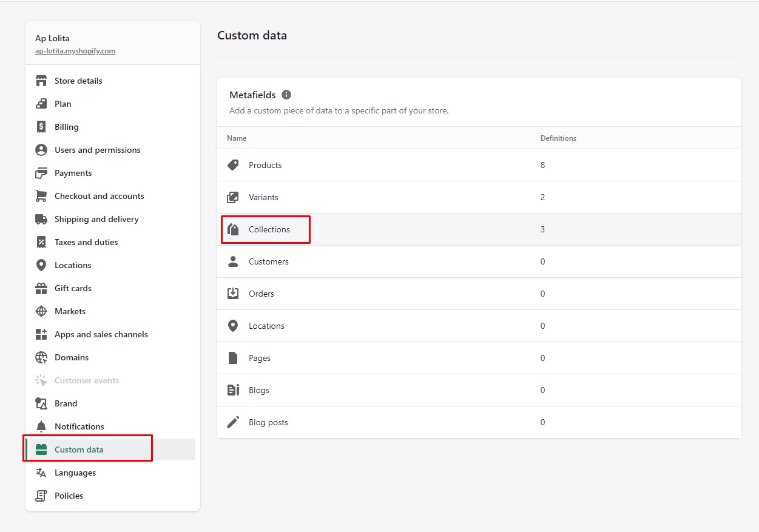Open Checkout and accounts settings
This screenshot has width=759, height=532.
(x=99, y=196)
